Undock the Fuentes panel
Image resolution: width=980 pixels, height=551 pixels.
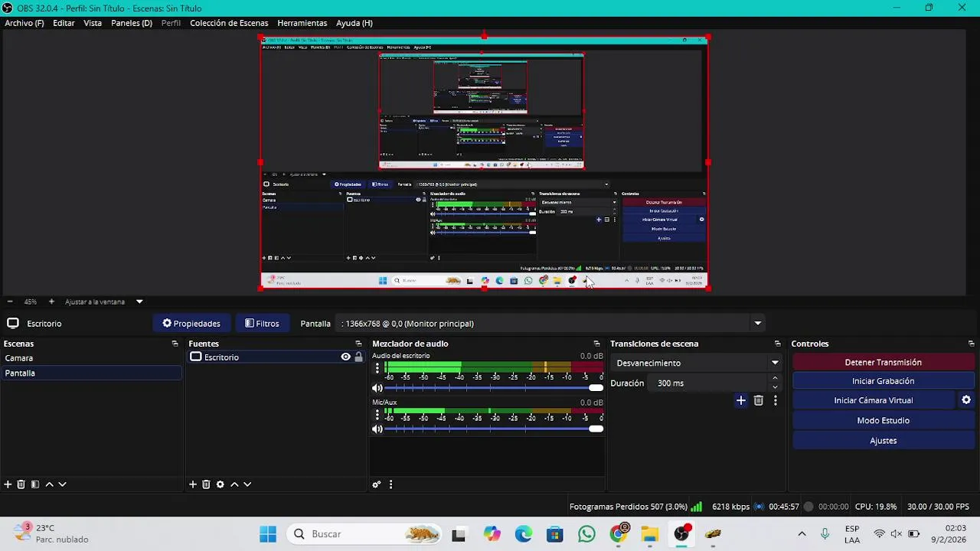358,344
